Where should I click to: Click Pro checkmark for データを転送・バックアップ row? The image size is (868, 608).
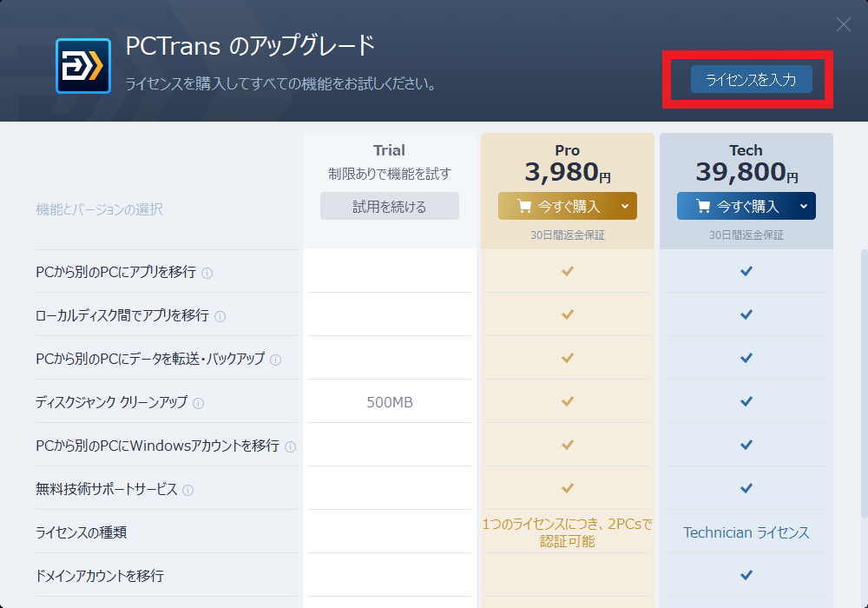(568, 358)
